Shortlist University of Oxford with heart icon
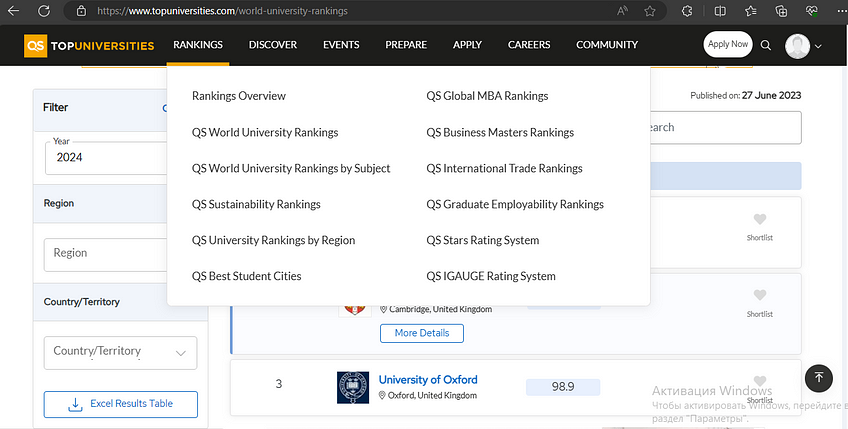 tap(760, 381)
